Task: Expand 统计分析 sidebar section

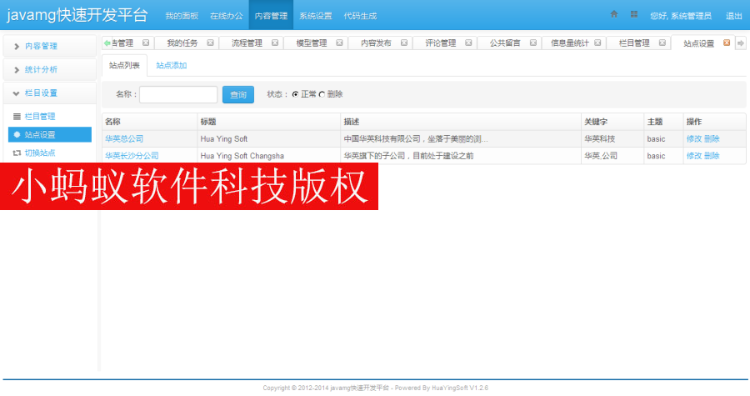Action: (50, 69)
